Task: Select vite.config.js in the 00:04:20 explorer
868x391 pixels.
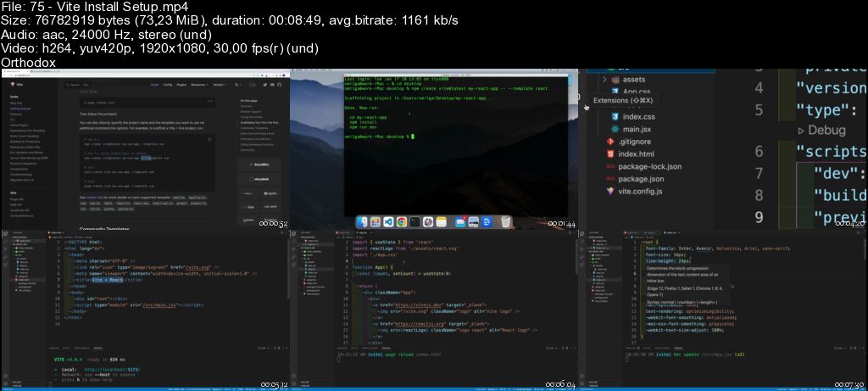Action: (x=640, y=191)
